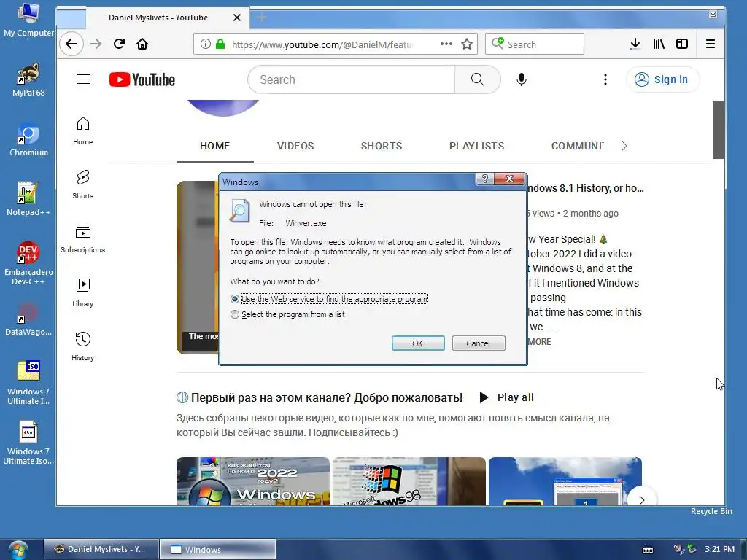Go back using the browser back arrow
The image size is (747, 560).
point(71,44)
